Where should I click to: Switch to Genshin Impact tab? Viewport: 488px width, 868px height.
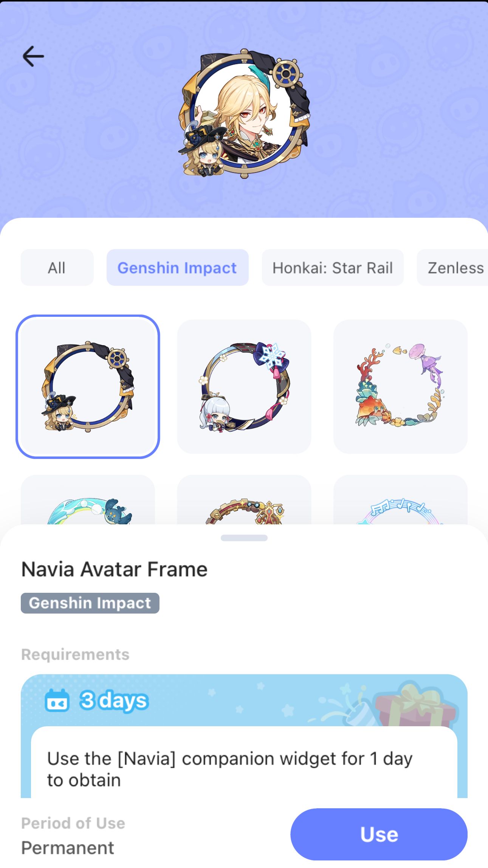pyautogui.click(x=177, y=268)
